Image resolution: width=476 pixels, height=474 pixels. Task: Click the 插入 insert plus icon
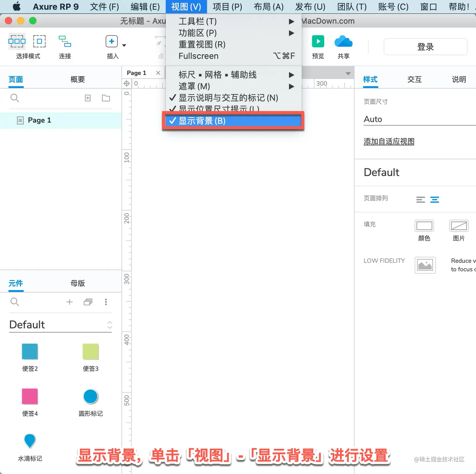[x=111, y=41]
